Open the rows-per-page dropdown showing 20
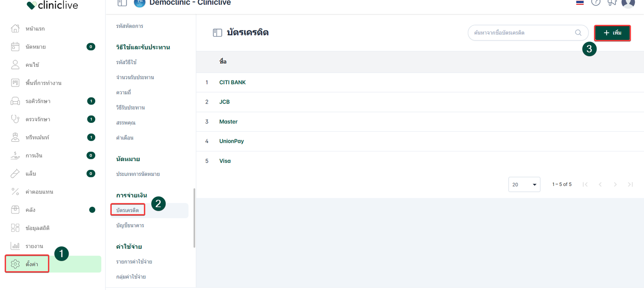 (524, 185)
